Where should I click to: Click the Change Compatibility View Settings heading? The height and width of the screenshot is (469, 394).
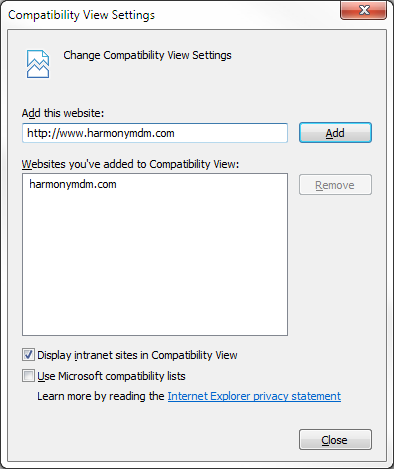coord(147,55)
